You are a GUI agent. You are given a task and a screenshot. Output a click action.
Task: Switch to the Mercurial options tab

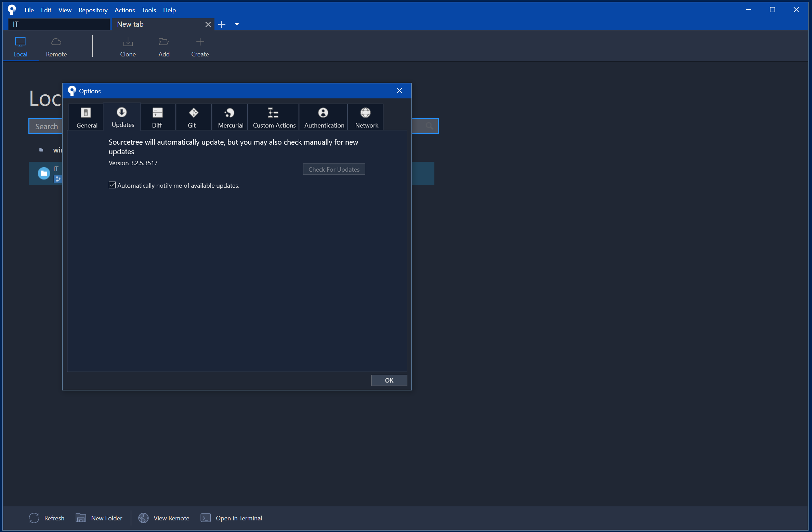tap(230, 117)
